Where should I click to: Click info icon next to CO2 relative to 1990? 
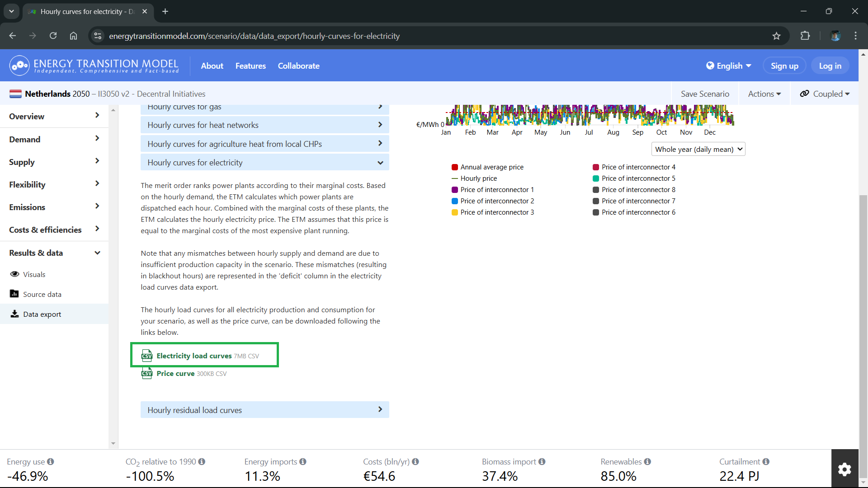coord(202,461)
